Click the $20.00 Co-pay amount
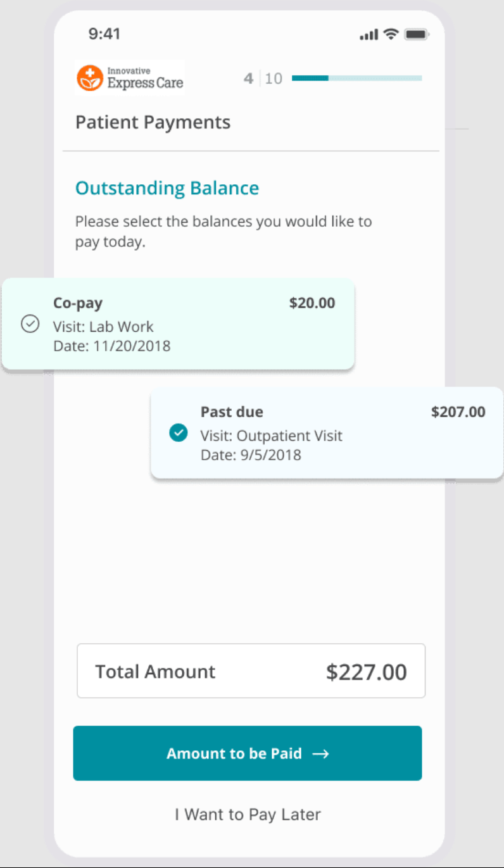The image size is (504, 868). (312, 303)
